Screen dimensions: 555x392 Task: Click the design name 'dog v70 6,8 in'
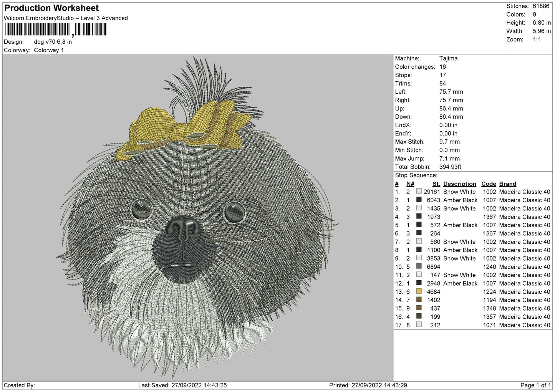point(53,42)
